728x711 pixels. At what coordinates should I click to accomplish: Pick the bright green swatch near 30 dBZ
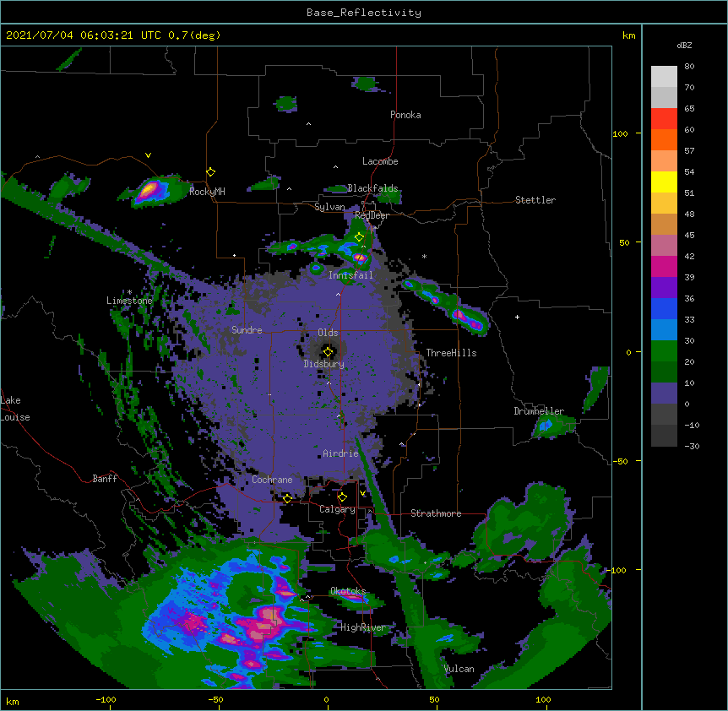tap(664, 351)
